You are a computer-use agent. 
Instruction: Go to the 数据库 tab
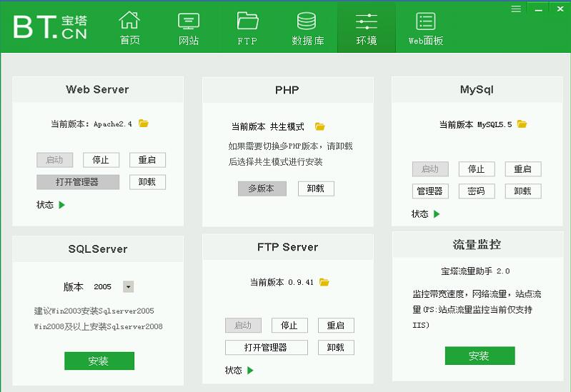coord(307,28)
